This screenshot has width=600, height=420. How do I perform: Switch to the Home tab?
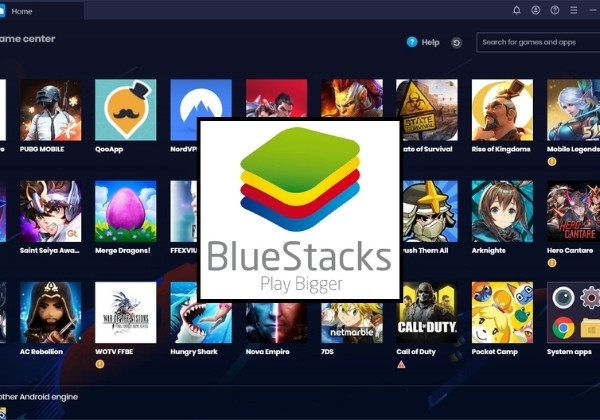click(42, 11)
